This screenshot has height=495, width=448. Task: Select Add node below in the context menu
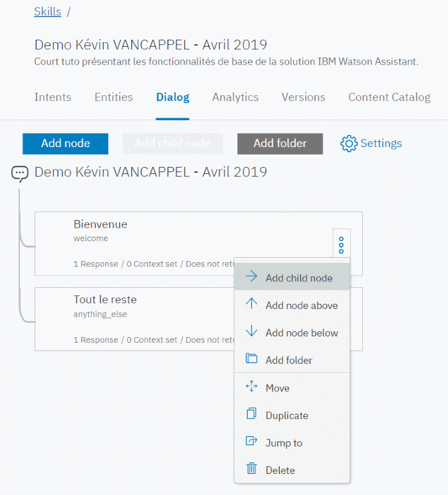point(292,332)
